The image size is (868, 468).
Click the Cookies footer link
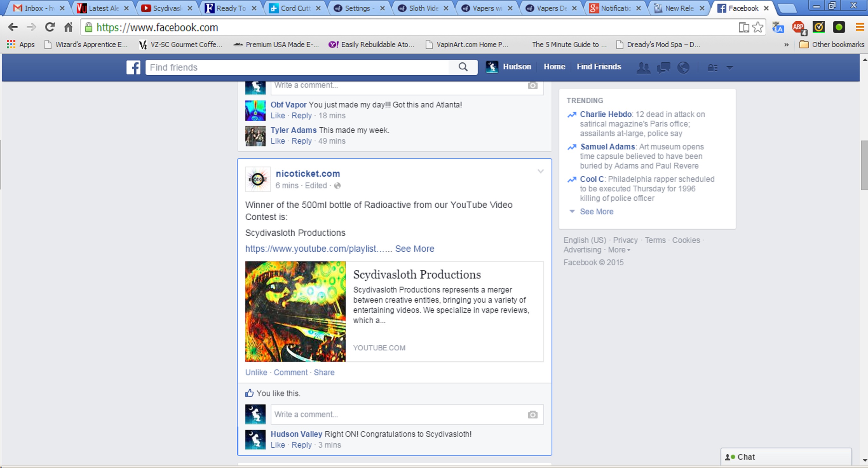tap(686, 240)
